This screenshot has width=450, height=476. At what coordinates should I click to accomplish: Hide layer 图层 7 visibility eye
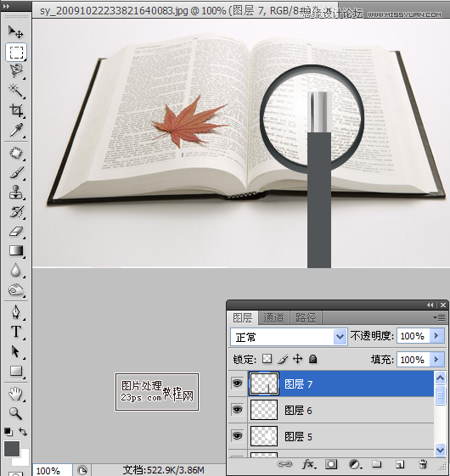[237, 384]
